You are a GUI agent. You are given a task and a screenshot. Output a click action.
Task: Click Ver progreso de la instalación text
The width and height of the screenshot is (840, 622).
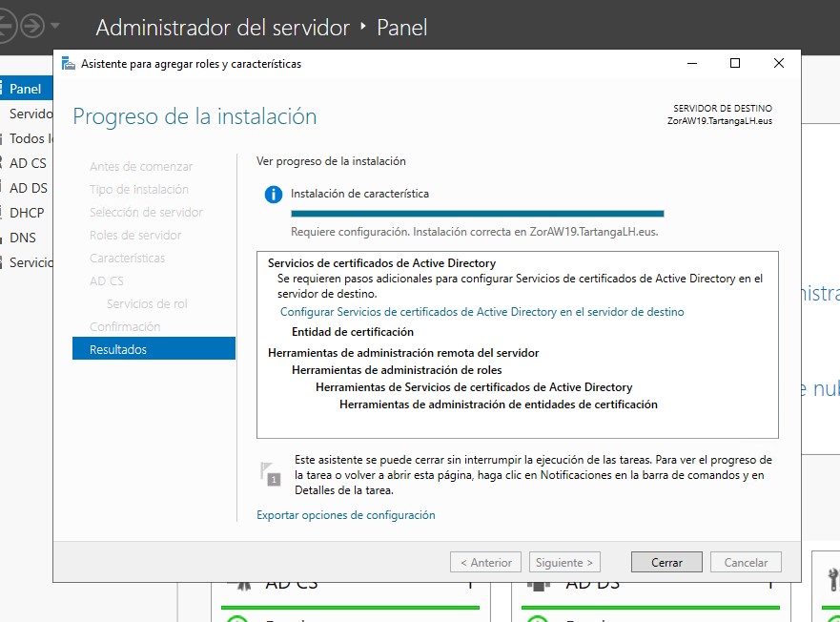331,161
